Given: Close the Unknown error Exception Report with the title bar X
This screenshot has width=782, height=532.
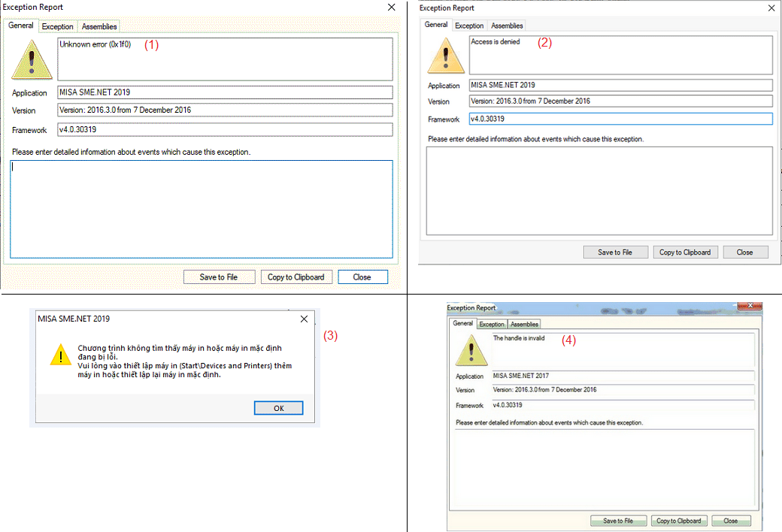Looking at the screenshot, I should (x=392, y=7).
